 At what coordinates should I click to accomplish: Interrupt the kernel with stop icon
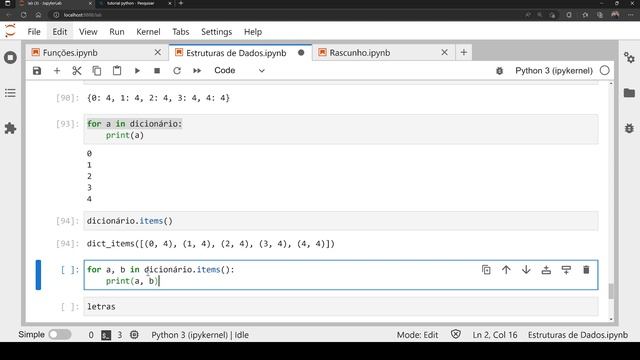click(x=157, y=71)
